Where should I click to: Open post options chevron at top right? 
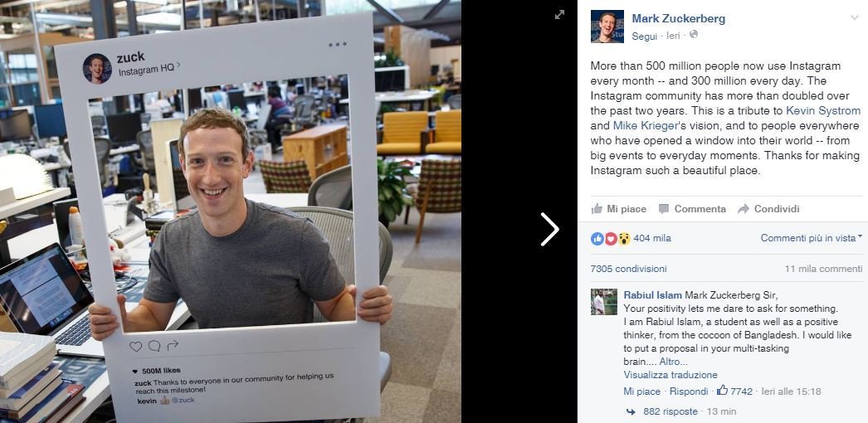[x=854, y=17]
